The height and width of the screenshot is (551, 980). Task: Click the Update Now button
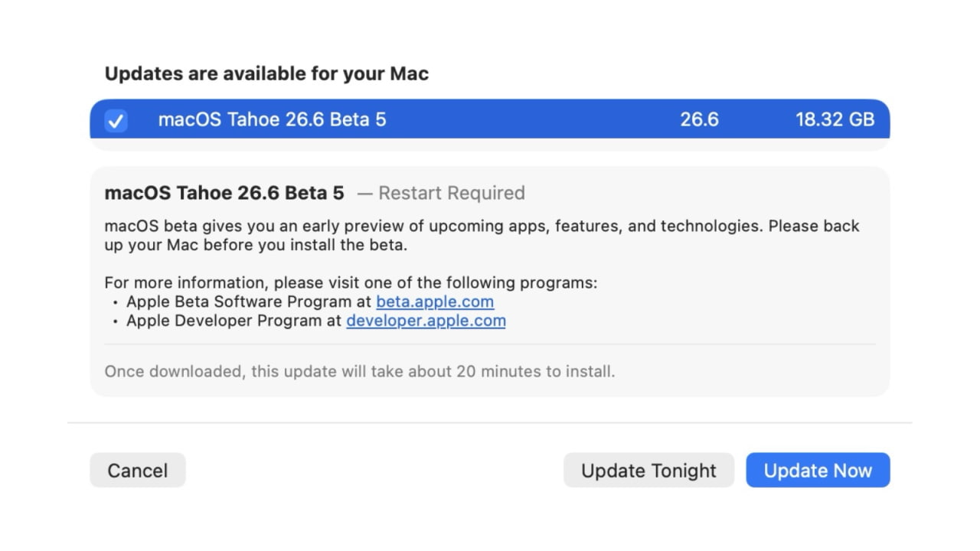(818, 471)
